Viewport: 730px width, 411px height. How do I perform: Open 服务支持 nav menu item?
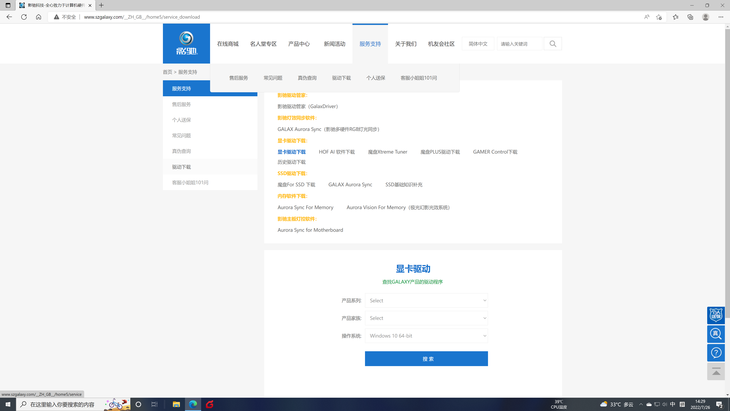pyautogui.click(x=370, y=44)
